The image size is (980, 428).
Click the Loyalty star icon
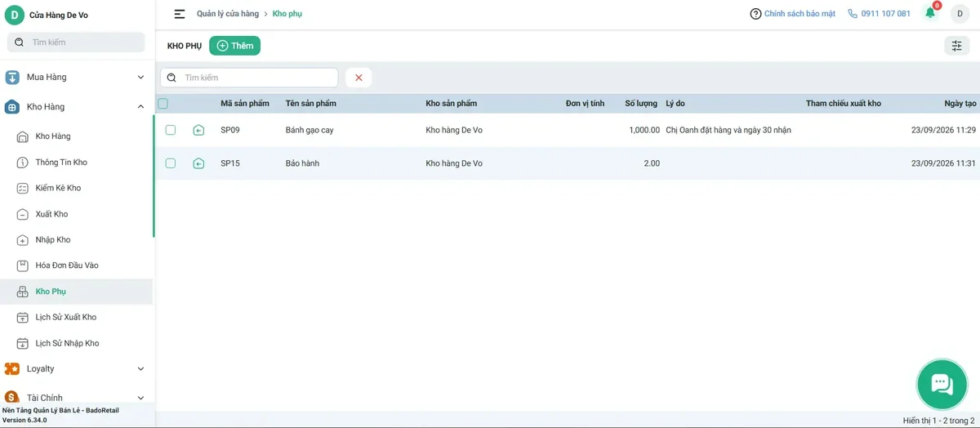(x=12, y=369)
